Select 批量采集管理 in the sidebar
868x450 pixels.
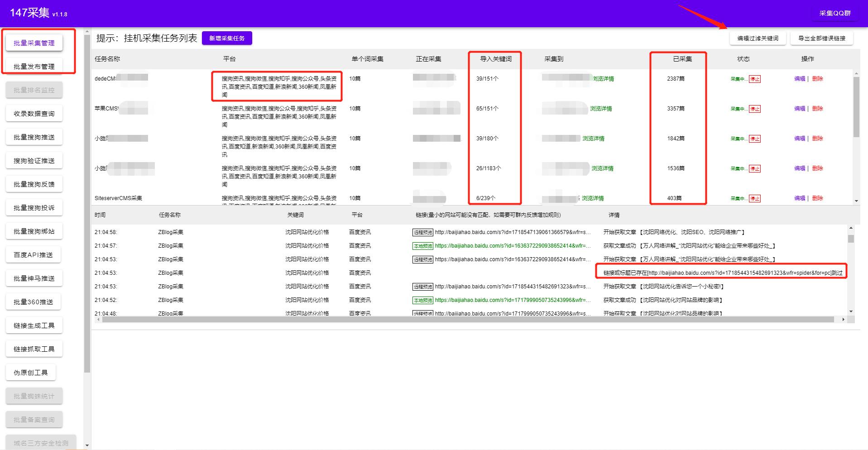tap(34, 43)
